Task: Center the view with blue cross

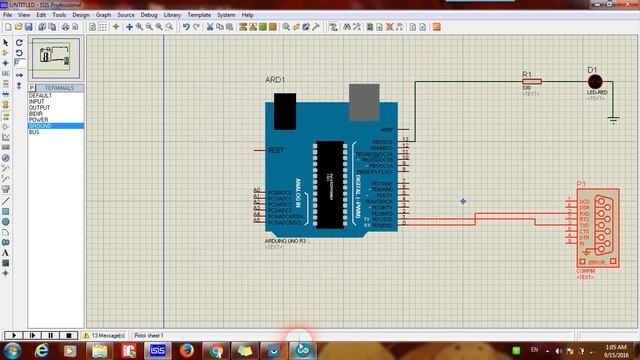Action: (129, 27)
